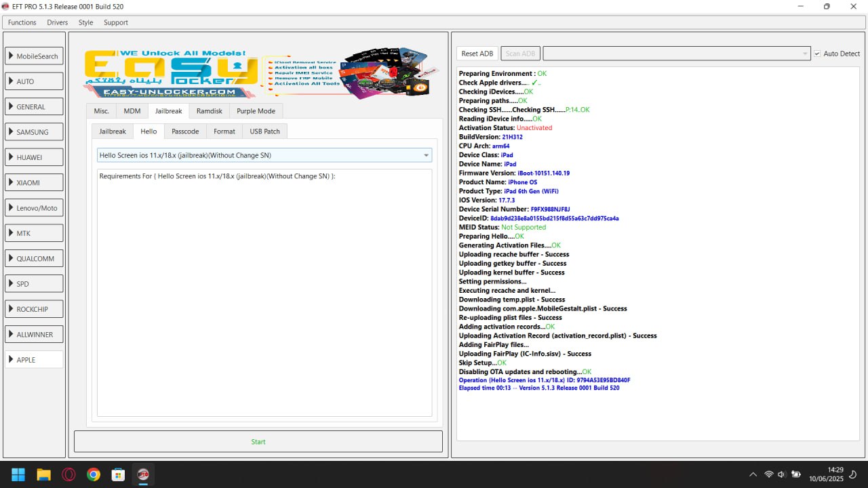Expand the AUTO sidebar section
The height and width of the screenshot is (488, 868).
(34, 81)
